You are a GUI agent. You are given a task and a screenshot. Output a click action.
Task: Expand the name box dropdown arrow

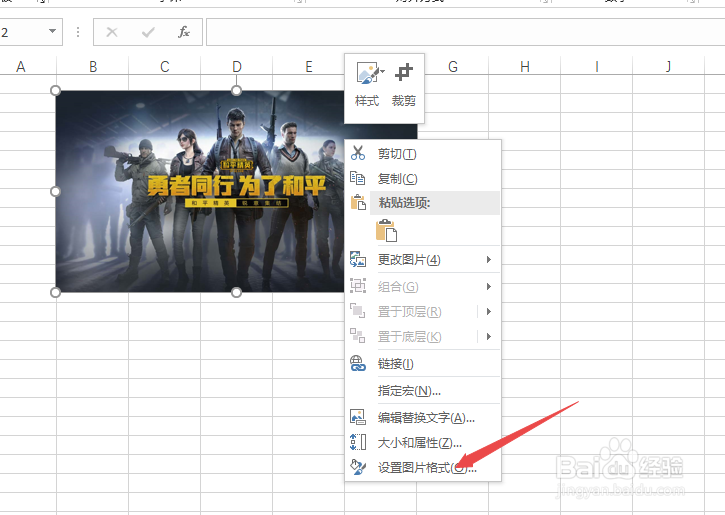coord(52,31)
